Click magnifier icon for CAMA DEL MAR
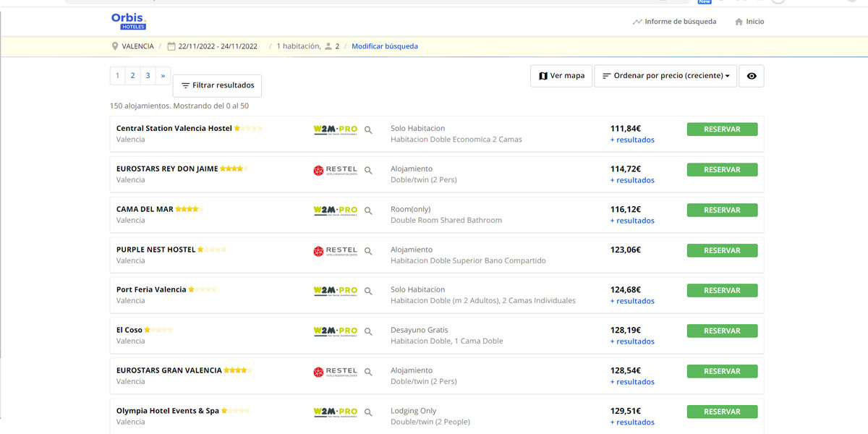 pos(368,211)
